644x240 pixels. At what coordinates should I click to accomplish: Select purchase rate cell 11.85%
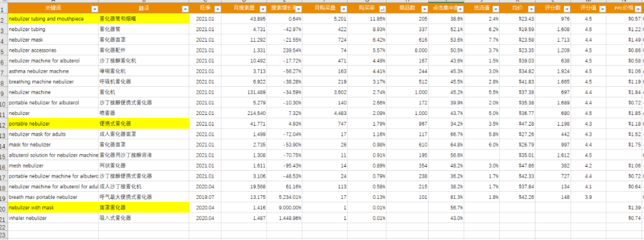click(x=367, y=19)
